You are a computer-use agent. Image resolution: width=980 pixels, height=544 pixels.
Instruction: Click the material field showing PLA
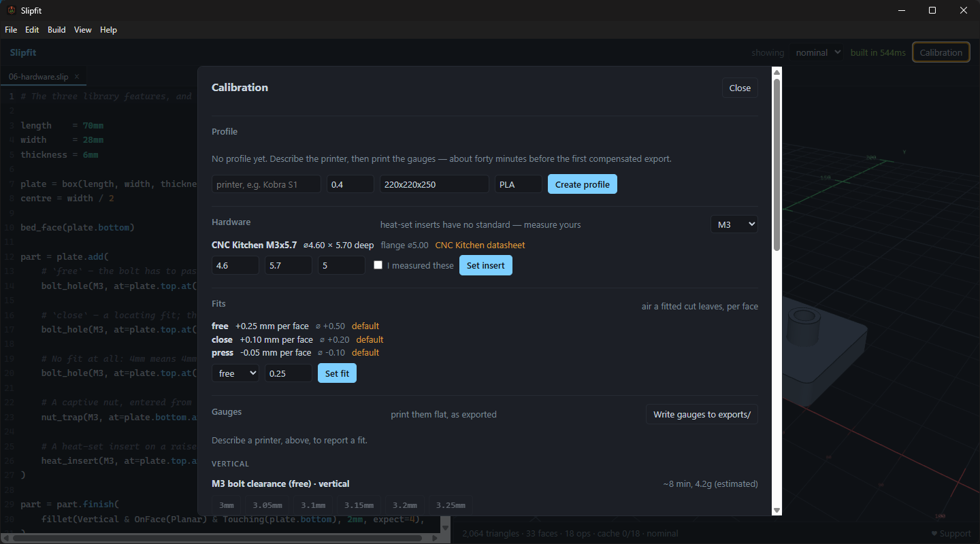(519, 184)
